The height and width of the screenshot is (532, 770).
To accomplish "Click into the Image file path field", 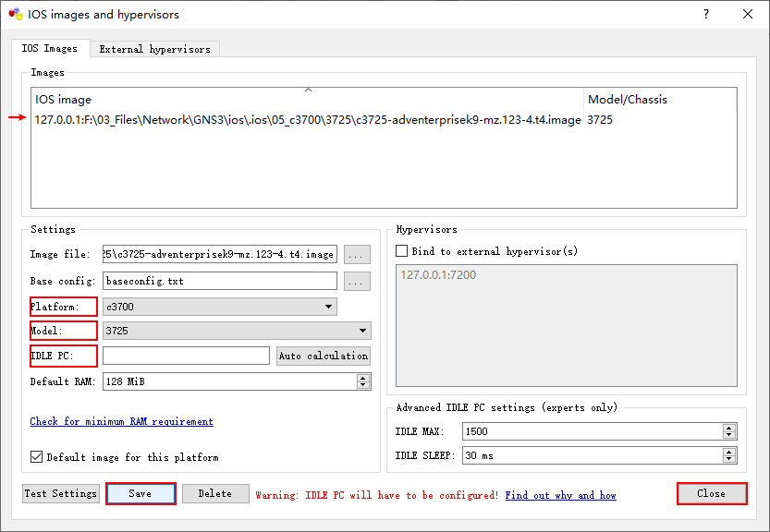I will [219, 254].
